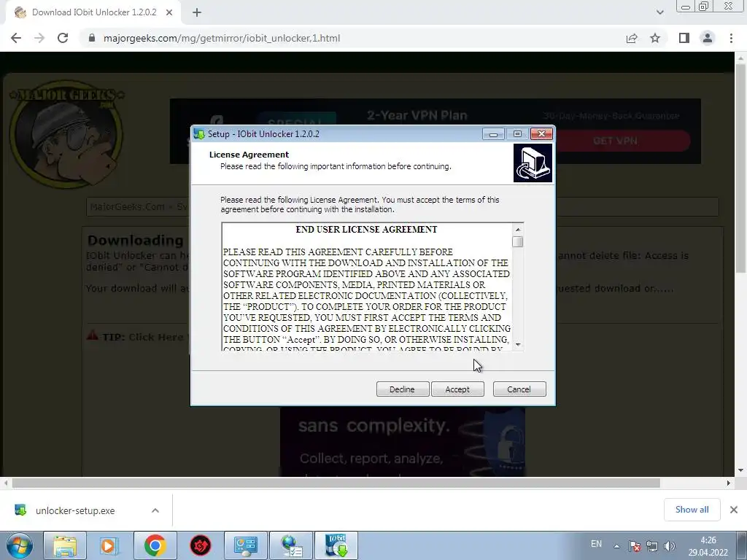Viewport: 747px width, 560px height.
Task: Open network tray icon
Action: tap(651, 546)
